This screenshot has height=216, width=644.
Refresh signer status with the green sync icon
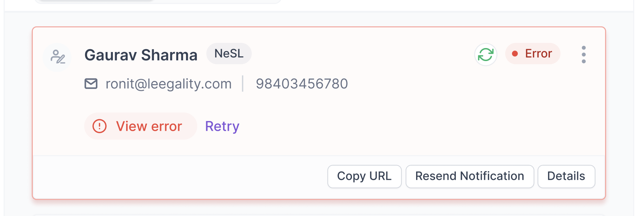coord(485,55)
